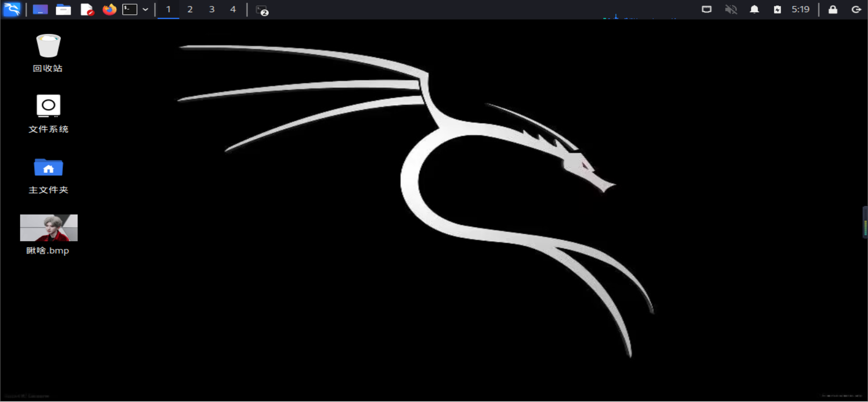Open the network connection tray icon
Viewport: 868px width, 402px height.
click(x=707, y=9)
